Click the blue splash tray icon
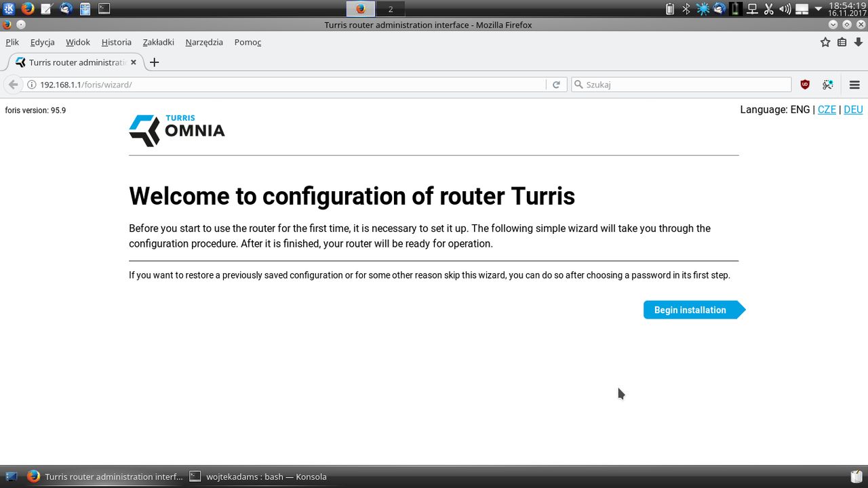Screen dimensions: 868x488 tap(703, 9)
